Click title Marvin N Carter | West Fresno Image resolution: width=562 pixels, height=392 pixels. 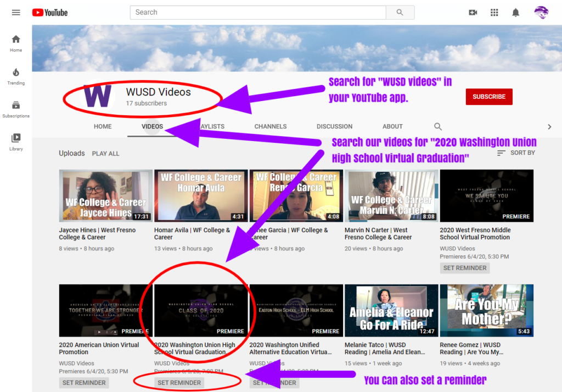pos(378,233)
